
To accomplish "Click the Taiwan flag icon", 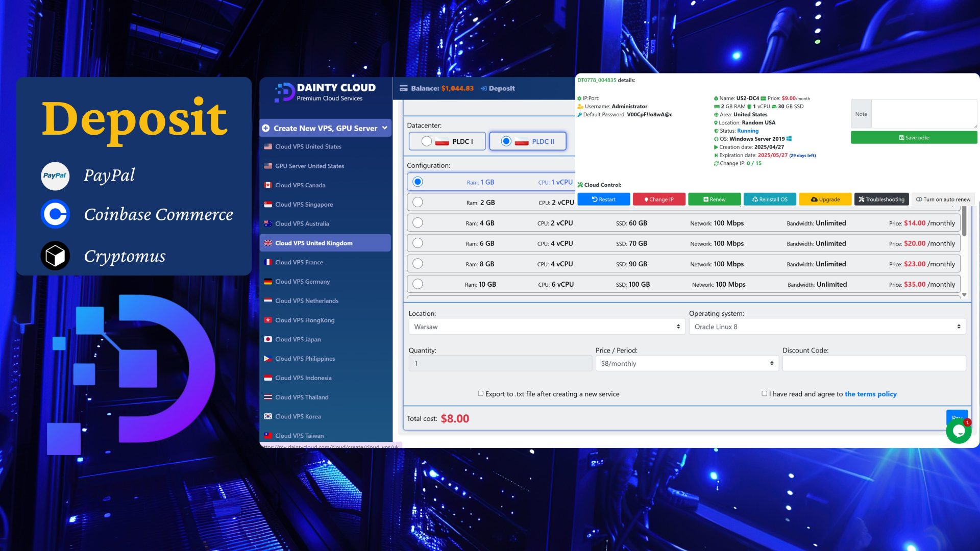I will (268, 436).
